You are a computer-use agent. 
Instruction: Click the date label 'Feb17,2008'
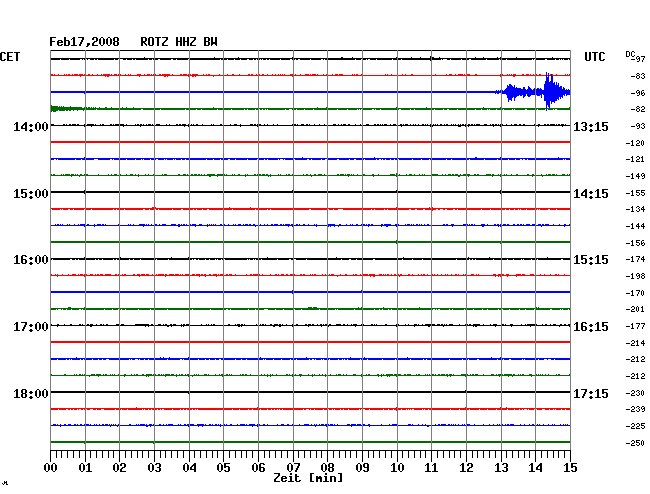click(x=84, y=42)
